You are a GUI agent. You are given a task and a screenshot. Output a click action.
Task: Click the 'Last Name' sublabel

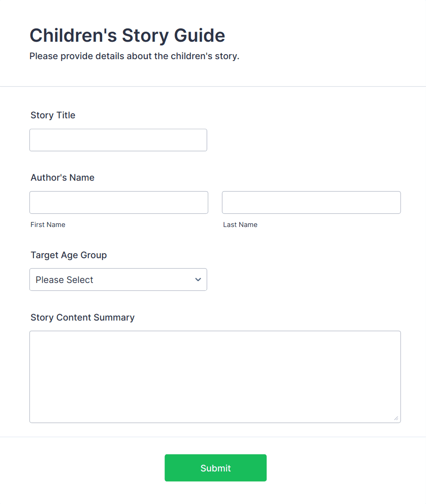(240, 225)
